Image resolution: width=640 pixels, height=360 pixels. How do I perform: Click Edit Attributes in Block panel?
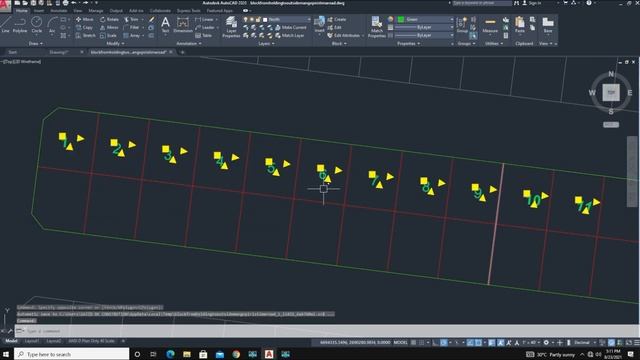point(344,36)
